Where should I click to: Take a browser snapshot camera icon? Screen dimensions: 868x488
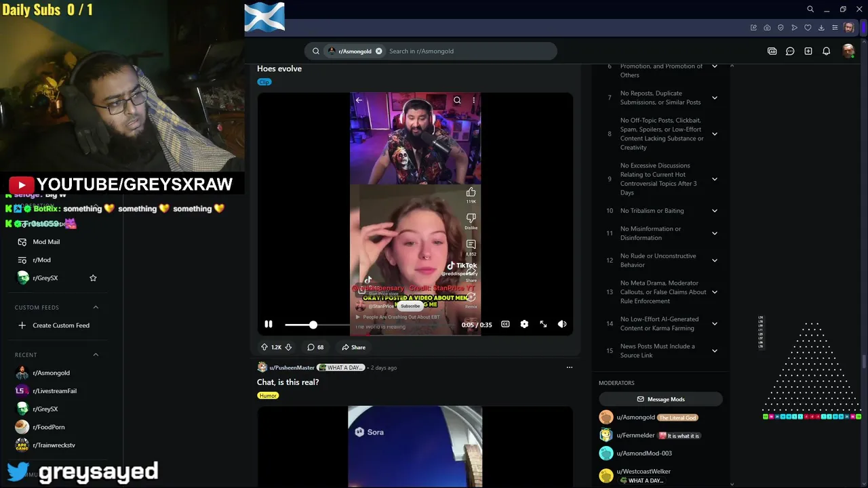pyautogui.click(x=767, y=28)
